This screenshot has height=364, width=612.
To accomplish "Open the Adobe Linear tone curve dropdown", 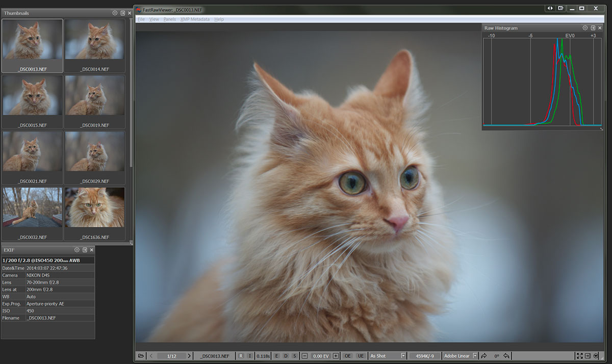I will click(x=475, y=356).
